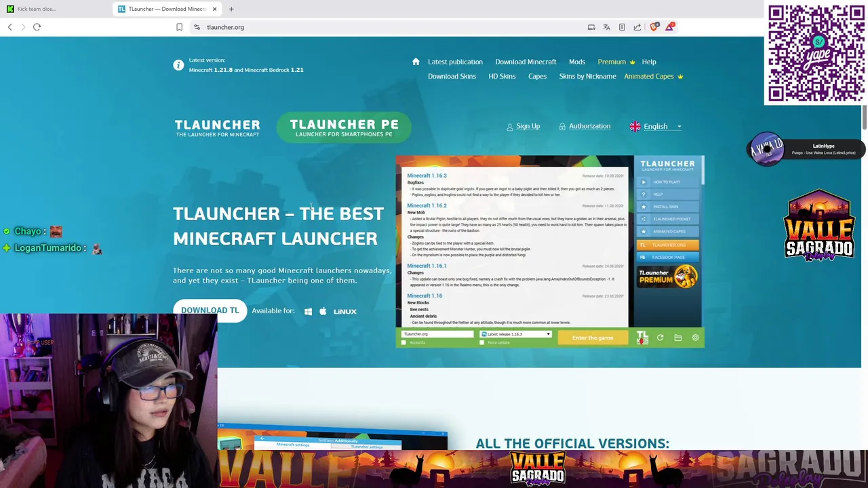The height and width of the screenshot is (488, 868).
Task: Open the Latest release 1.16.3 version dropdown
Action: pyautogui.click(x=516, y=334)
